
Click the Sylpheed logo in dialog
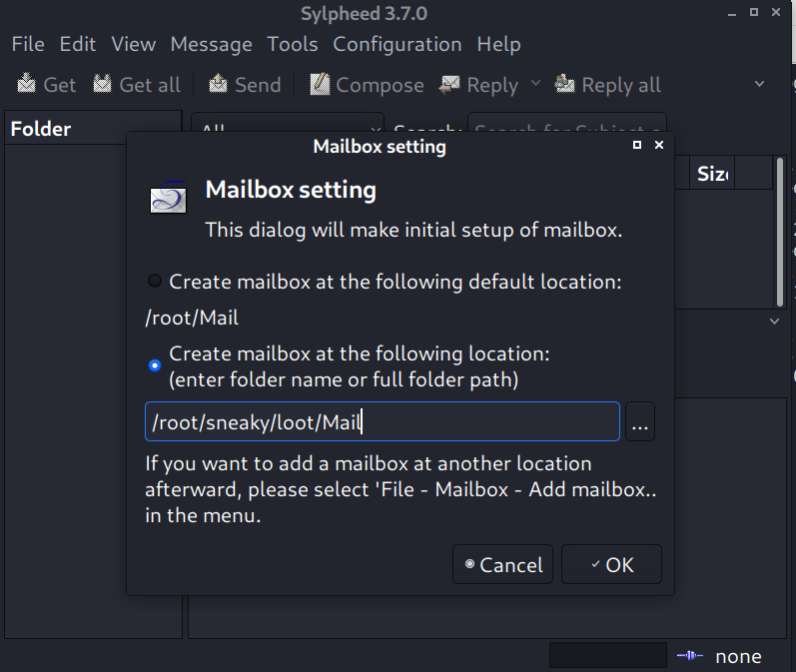click(x=168, y=199)
